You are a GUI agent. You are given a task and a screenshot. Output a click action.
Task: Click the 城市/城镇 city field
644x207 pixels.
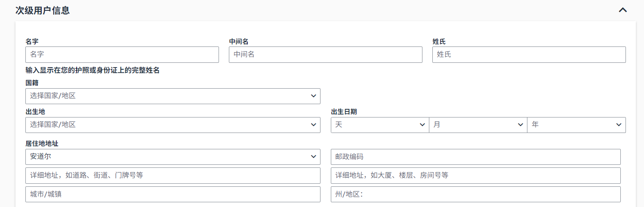tap(173, 194)
